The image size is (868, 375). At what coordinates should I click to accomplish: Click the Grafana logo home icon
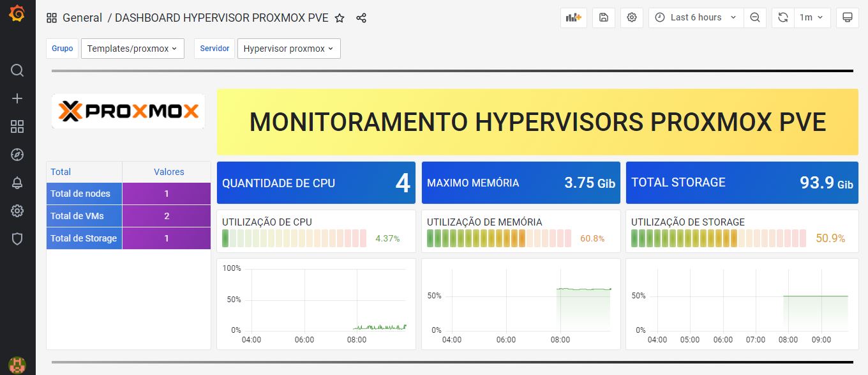[x=17, y=14]
